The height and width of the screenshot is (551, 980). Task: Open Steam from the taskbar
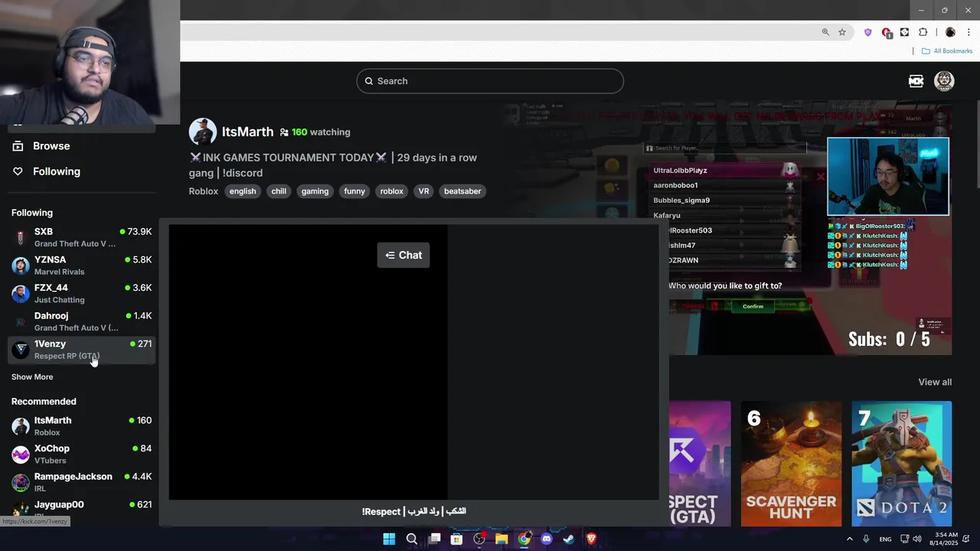click(x=569, y=539)
